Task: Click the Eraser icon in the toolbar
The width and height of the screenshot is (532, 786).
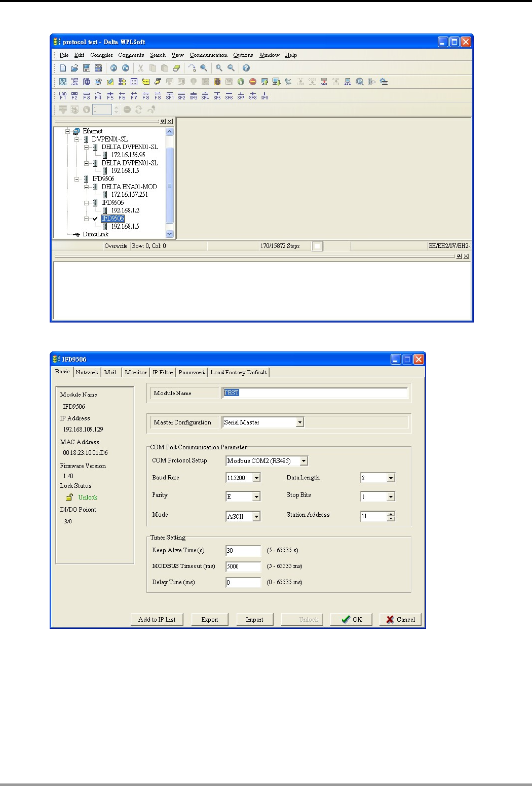Action: coord(176,68)
